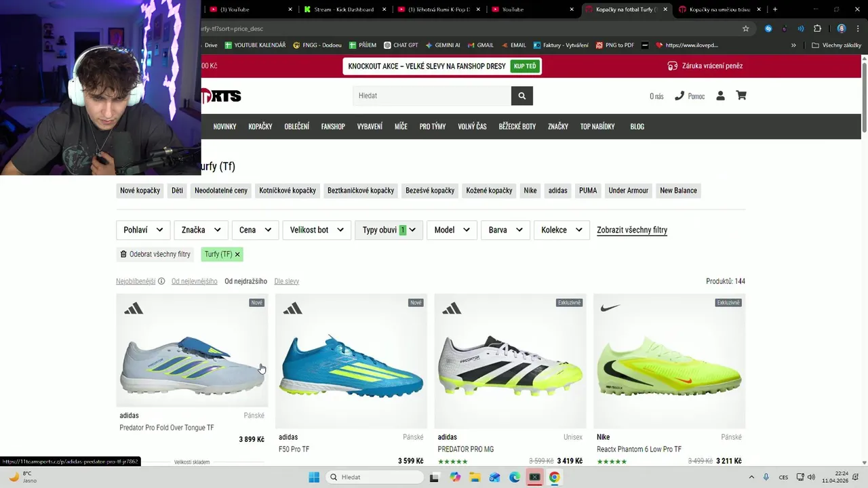
Task: Open the KOPAČKY menu item
Action: [x=260, y=127]
